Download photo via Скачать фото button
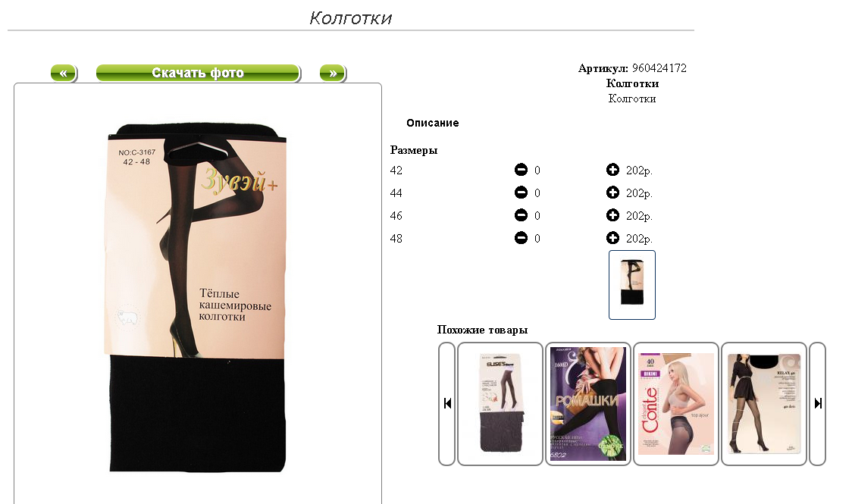 [198, 73]
